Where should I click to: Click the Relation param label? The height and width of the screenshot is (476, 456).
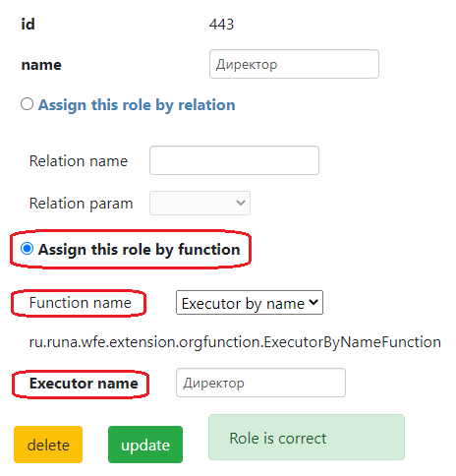coord(82,204)
